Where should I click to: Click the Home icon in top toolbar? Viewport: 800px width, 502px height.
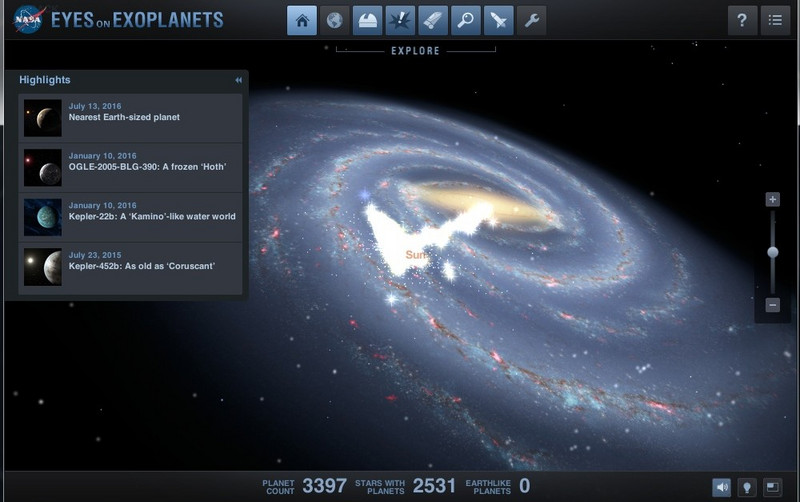click(302, 20)
